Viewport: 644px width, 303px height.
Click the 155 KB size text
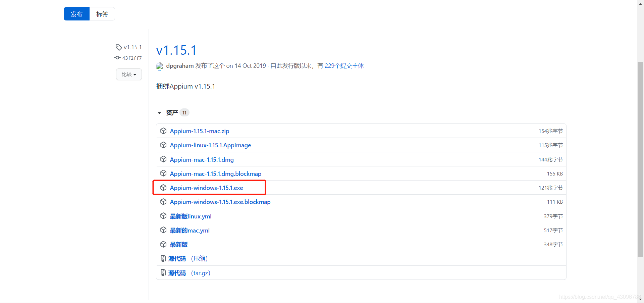[x=555, y=174]
